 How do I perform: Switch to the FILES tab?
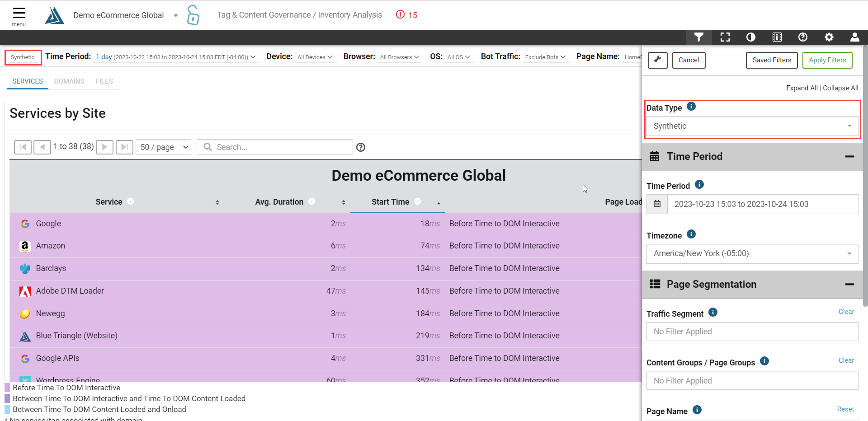(104, 81)
